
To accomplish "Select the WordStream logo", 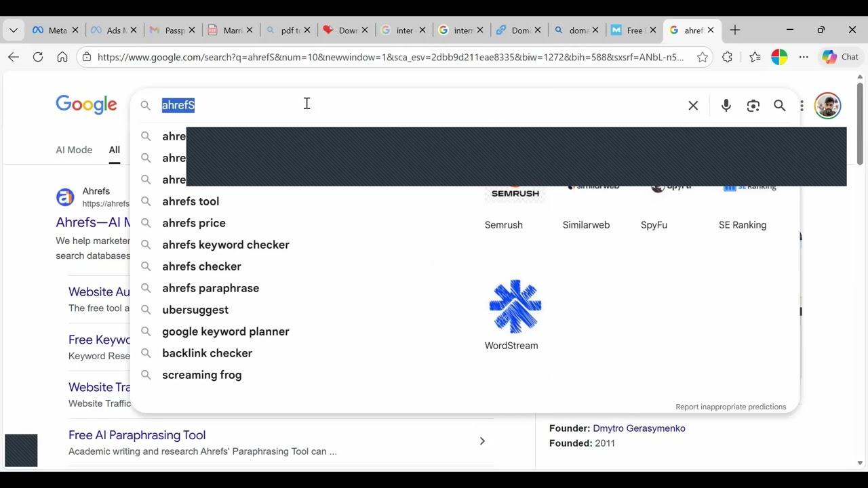I will 515,306.
